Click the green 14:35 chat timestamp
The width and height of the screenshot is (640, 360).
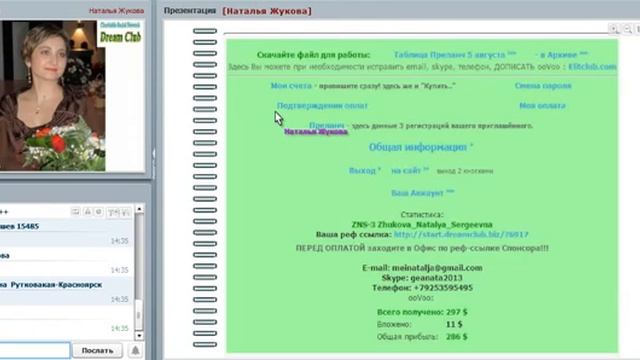pyautogui.click(x=120, y=329)
